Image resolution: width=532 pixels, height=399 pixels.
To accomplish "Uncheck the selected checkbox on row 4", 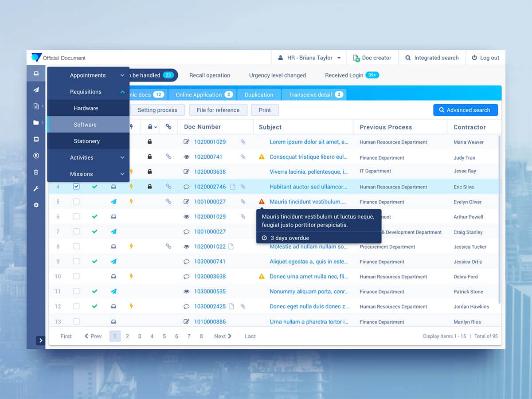I will pyautogui.click(x=76, y=187).
